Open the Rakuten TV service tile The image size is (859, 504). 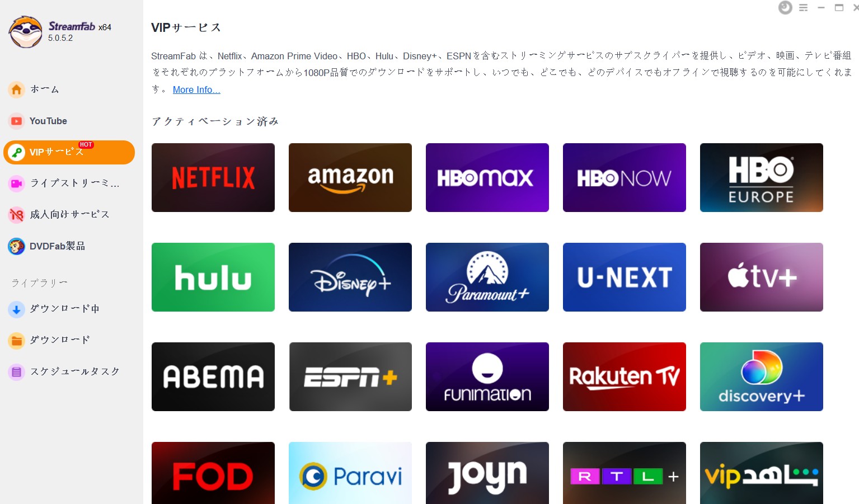tap(624, 376)
